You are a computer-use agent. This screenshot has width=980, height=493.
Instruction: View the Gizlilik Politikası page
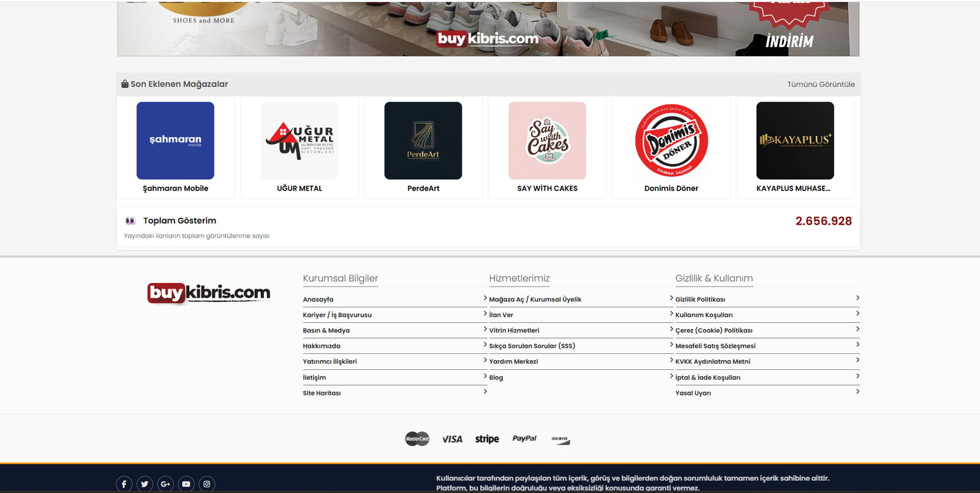(700, 299)
